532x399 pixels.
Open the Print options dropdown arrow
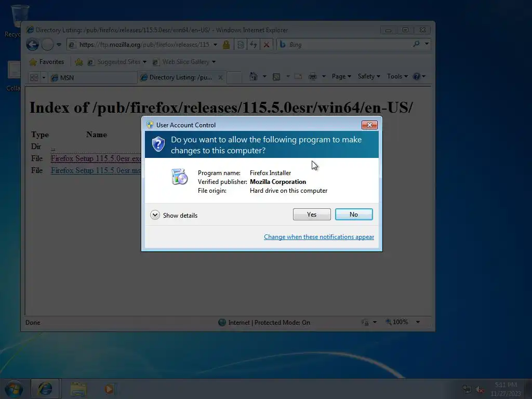324,76
